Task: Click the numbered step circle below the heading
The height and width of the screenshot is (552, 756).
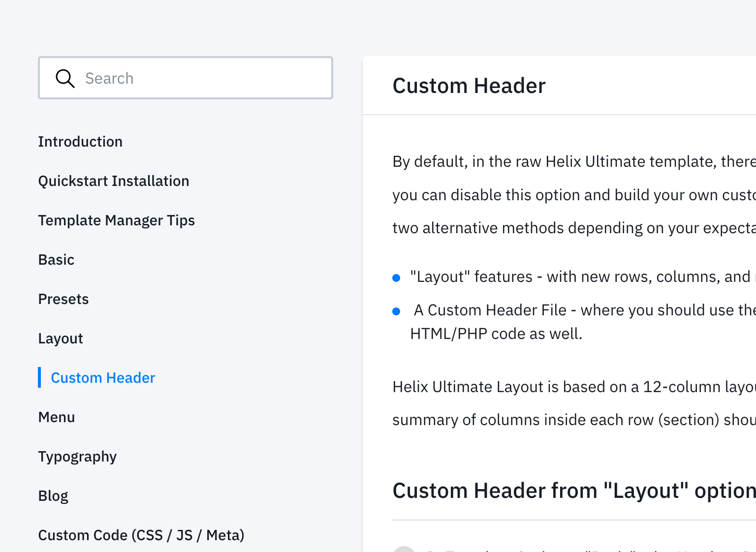Action: pyautogui.click(x=404, y=550)
